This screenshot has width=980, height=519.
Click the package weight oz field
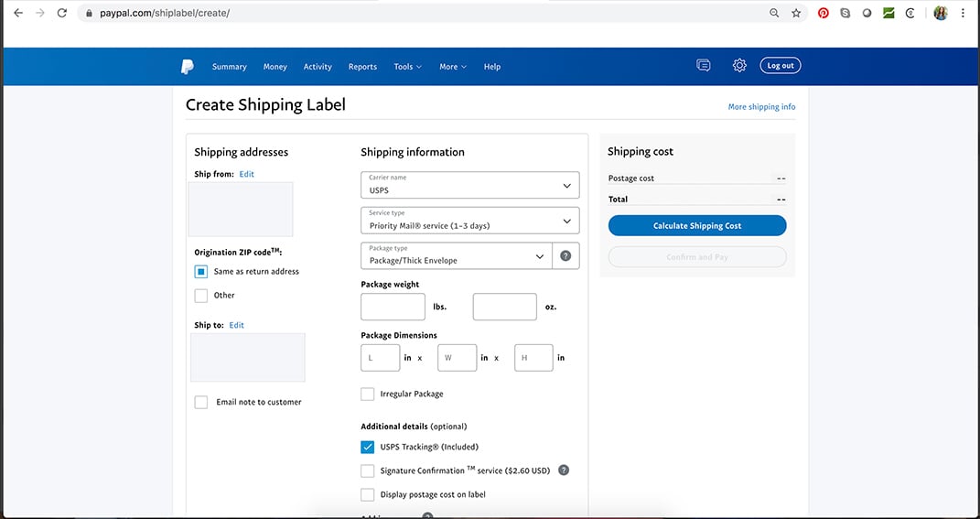tap(505, 307)
